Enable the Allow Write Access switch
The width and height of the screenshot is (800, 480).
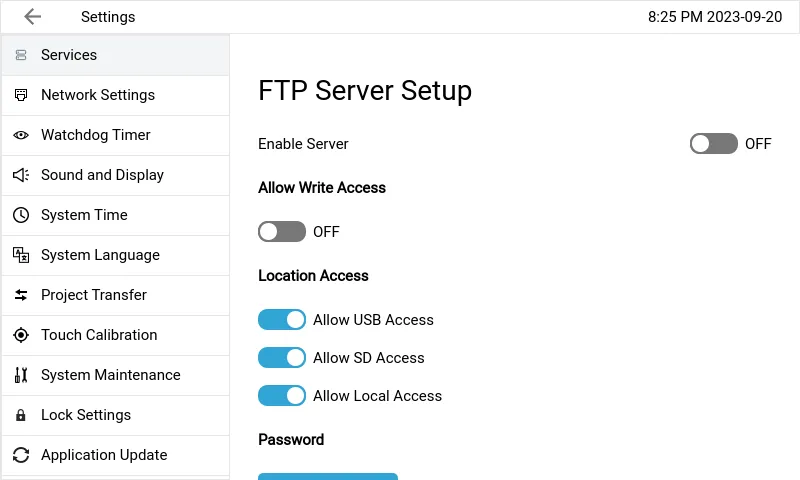(282, 232)
